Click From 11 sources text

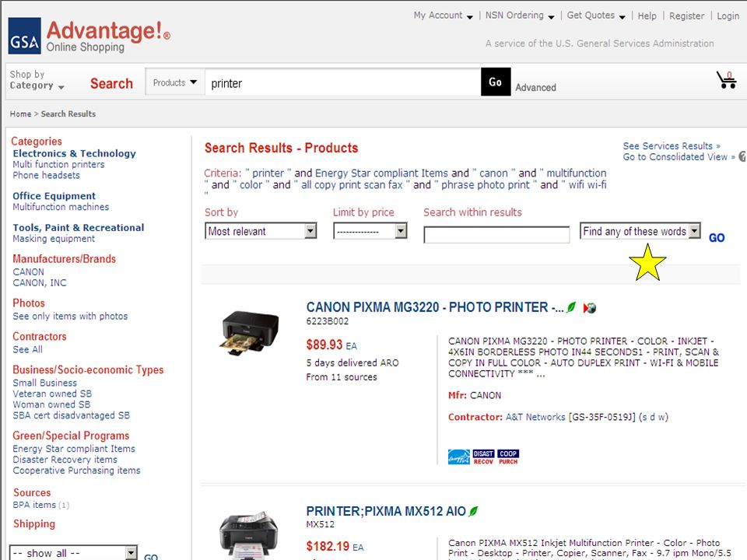tap(342, 377)
